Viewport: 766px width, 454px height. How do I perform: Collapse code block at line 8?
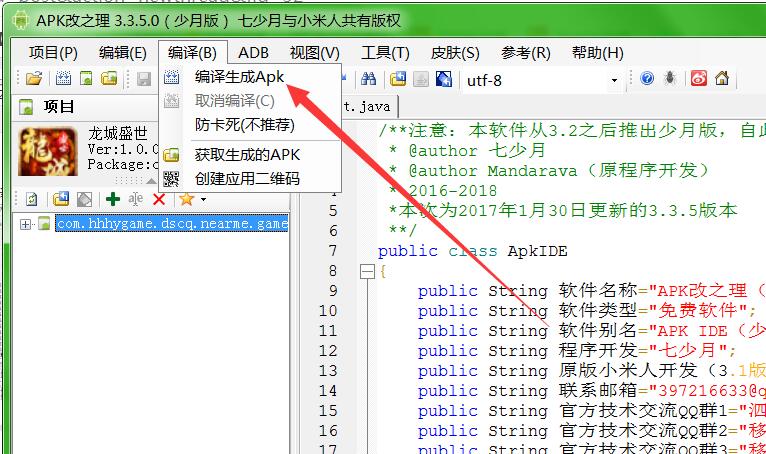(x=367, y=271)
